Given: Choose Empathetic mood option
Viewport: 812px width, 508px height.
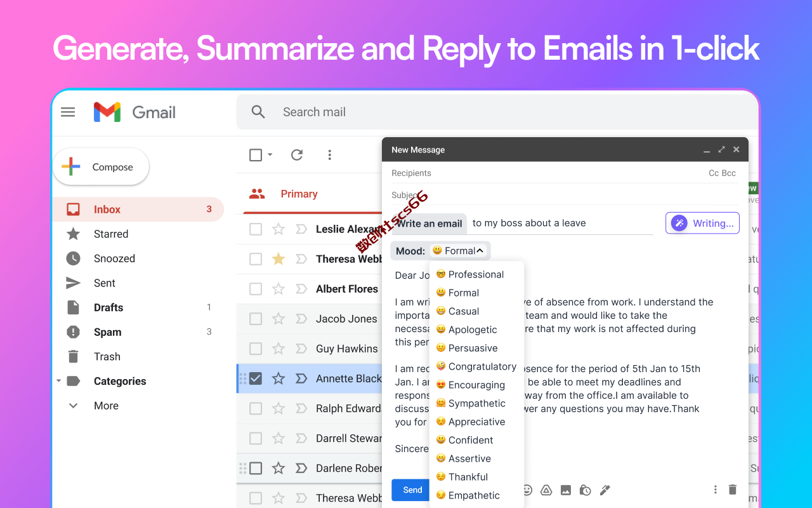Looking at the screenshot, I should coord(468,495).
